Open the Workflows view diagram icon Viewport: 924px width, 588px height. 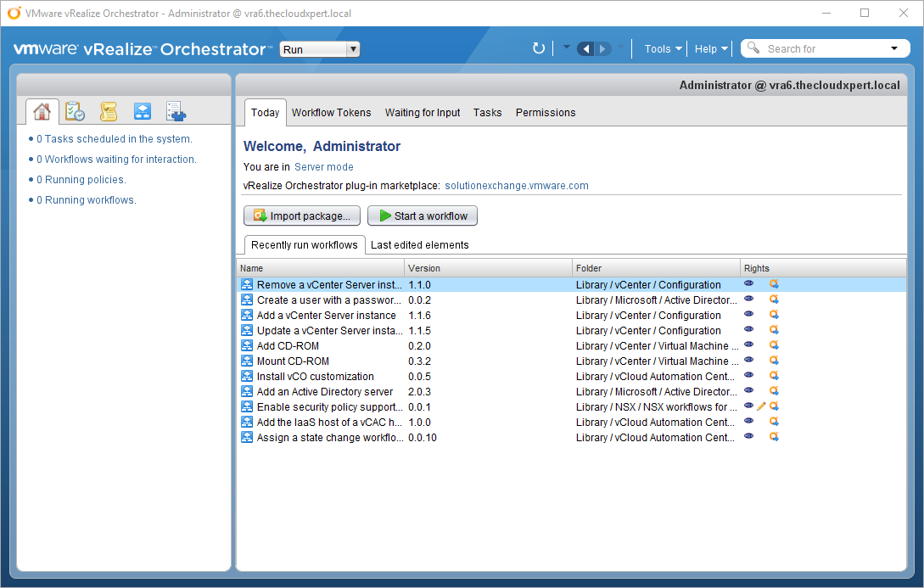[143, 111]
